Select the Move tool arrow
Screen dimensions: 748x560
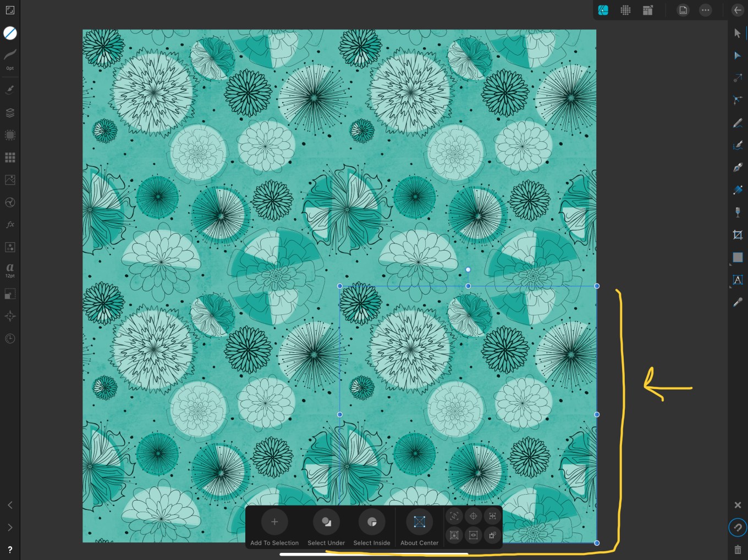pos(738,34)
